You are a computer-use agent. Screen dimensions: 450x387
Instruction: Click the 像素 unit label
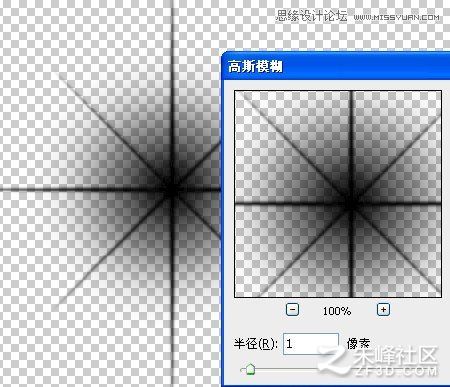tap(358, 343)
